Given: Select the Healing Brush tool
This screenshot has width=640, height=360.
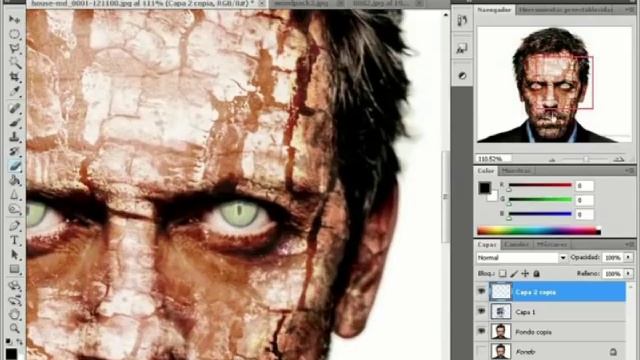Looking at the screenshot, I should click(14, 108).
